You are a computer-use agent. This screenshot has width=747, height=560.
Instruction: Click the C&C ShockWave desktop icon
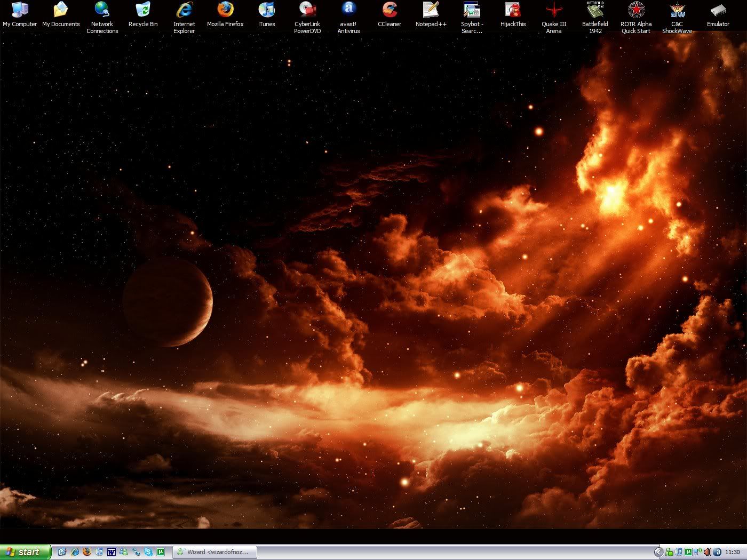click(677, 18)
